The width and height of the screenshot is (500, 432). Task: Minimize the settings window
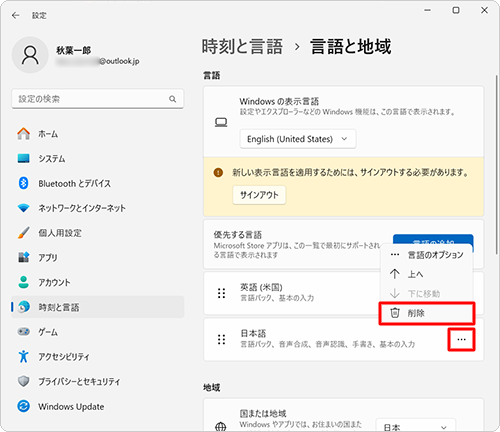(427, 10)
